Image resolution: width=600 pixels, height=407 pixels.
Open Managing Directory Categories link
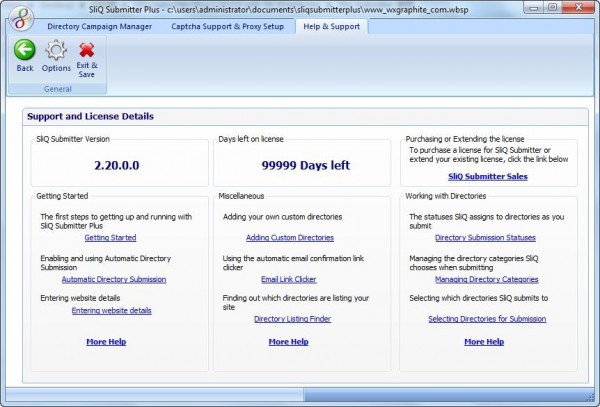click(x=487, y=279)
